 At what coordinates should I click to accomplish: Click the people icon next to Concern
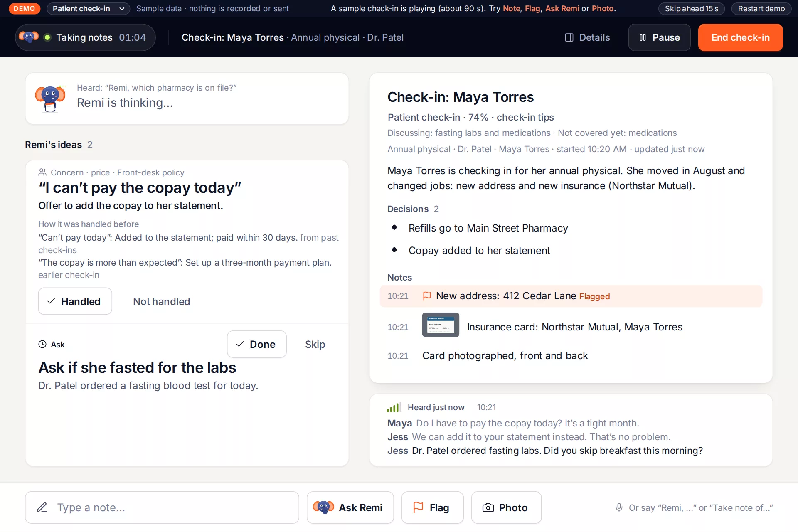(x=42, y=172)
